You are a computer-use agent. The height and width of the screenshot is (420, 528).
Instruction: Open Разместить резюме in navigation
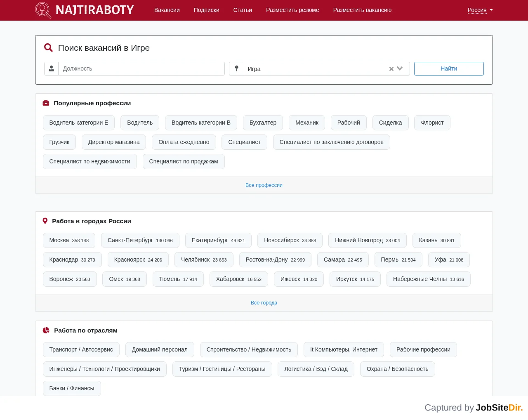(x=292, y=10)
